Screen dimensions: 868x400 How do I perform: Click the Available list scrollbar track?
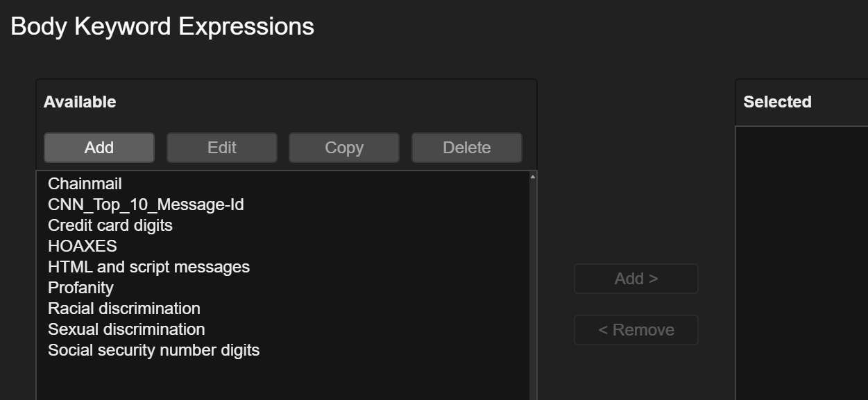533,291
